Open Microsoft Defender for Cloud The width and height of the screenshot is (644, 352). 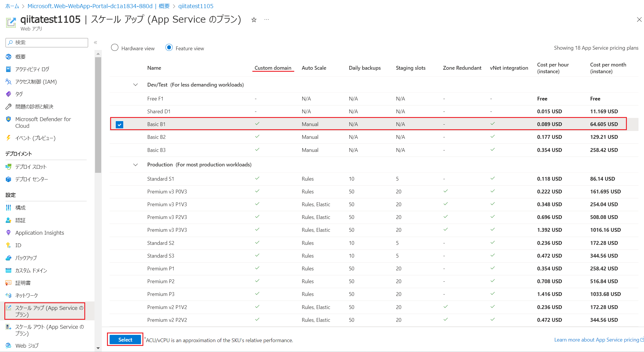coord(43,122)
